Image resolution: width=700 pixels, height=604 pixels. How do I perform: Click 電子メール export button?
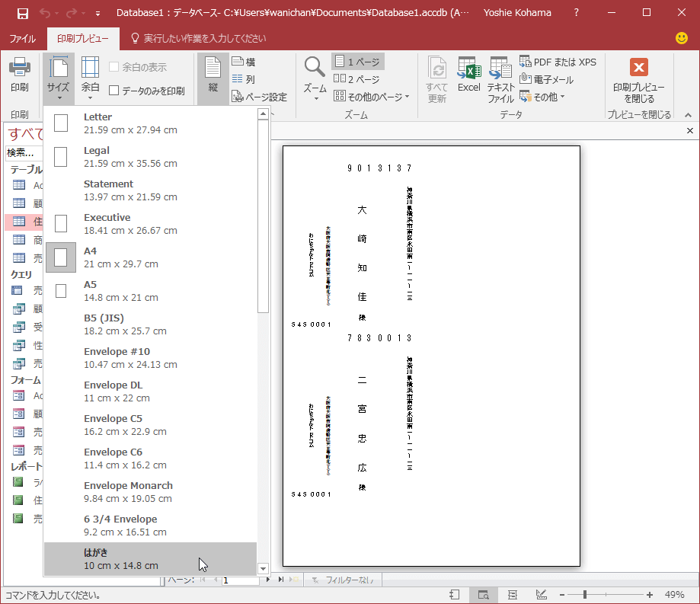(547, 79)
